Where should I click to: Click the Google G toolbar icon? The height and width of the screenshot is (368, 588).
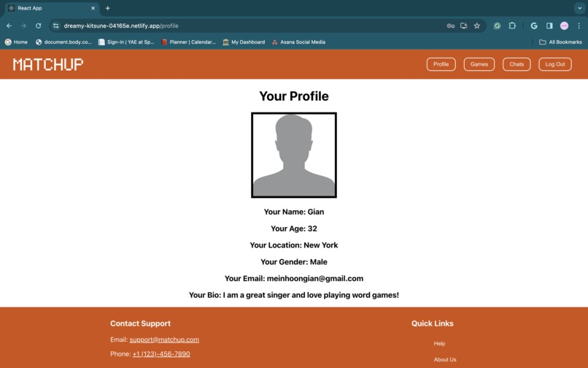(534, 26)
